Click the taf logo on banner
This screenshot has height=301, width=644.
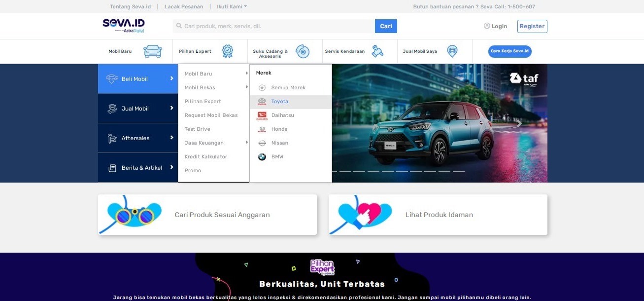click(524, 78)
